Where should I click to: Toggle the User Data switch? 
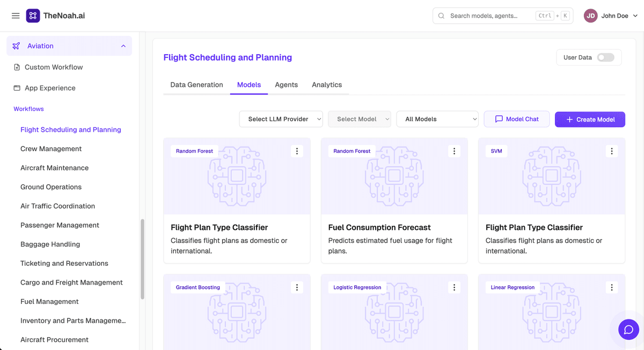[605, 57]
